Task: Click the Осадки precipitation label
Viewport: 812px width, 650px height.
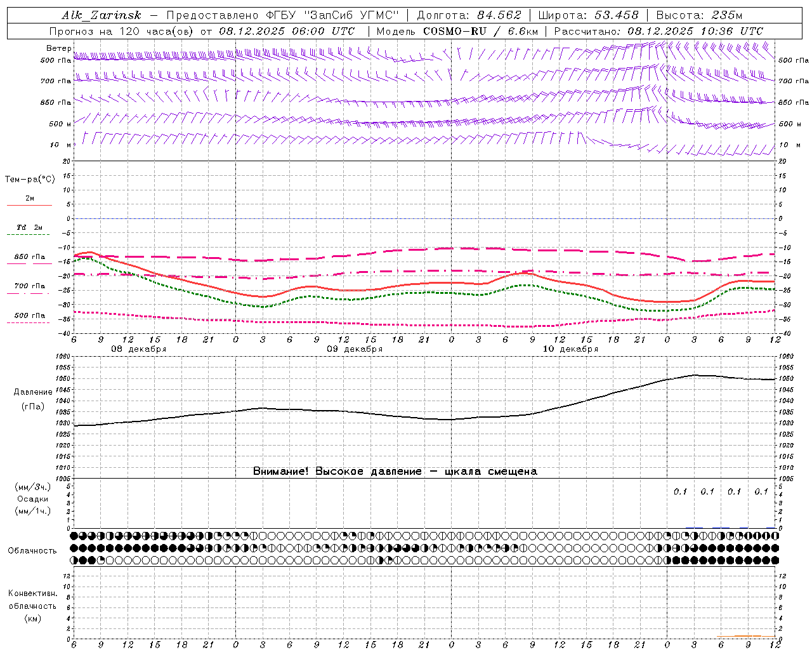Action: coord(33,499)
